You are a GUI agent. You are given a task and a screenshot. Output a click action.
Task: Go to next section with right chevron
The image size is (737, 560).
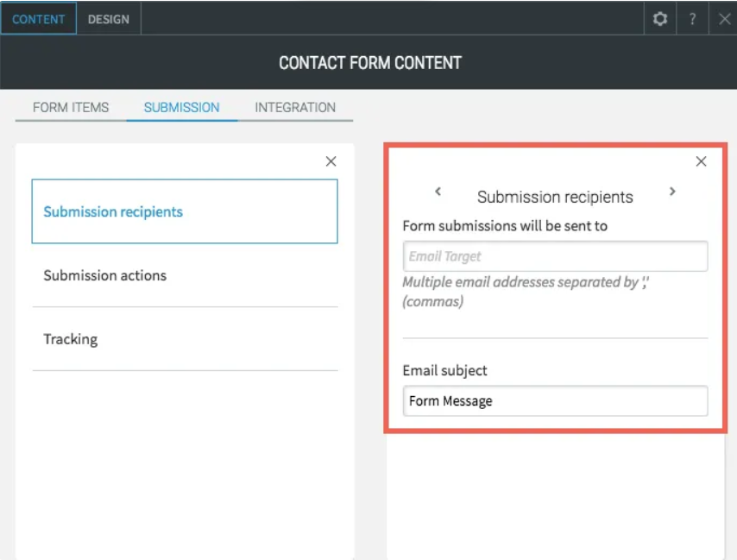coord(672,192)
